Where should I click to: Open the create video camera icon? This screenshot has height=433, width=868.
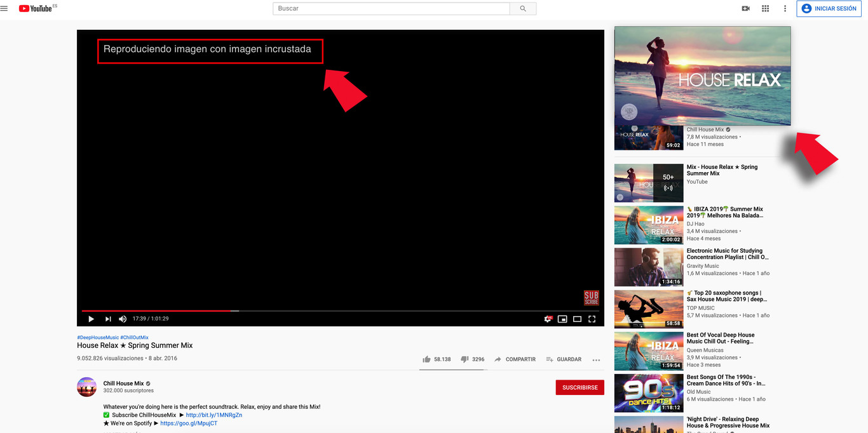tap(746, 8)
